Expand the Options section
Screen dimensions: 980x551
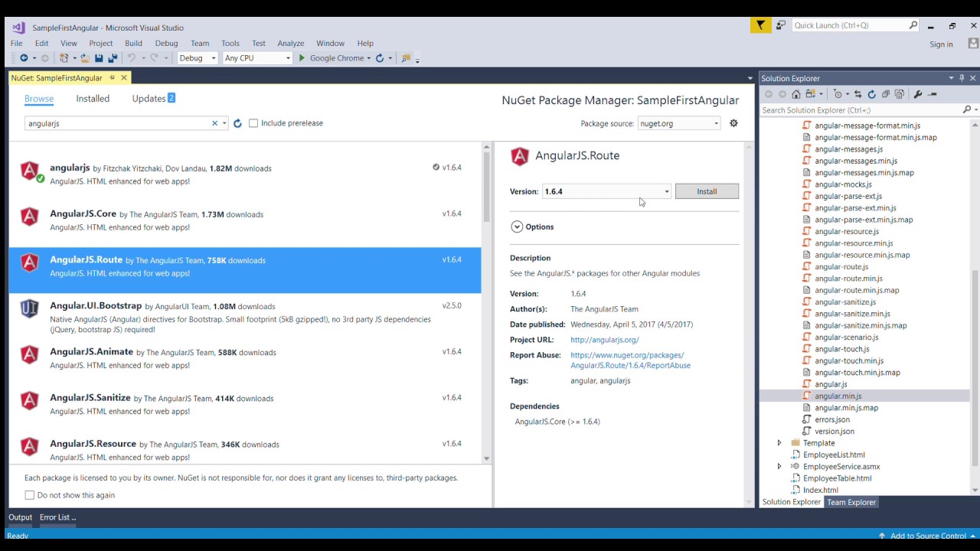[x=517, y=227]
